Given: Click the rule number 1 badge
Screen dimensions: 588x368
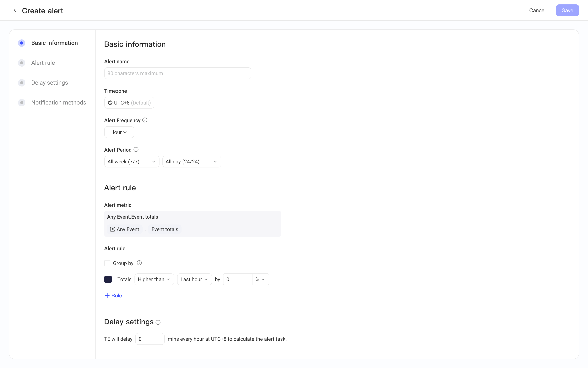Looking at the screenshot, I should [x=108, y=279].
